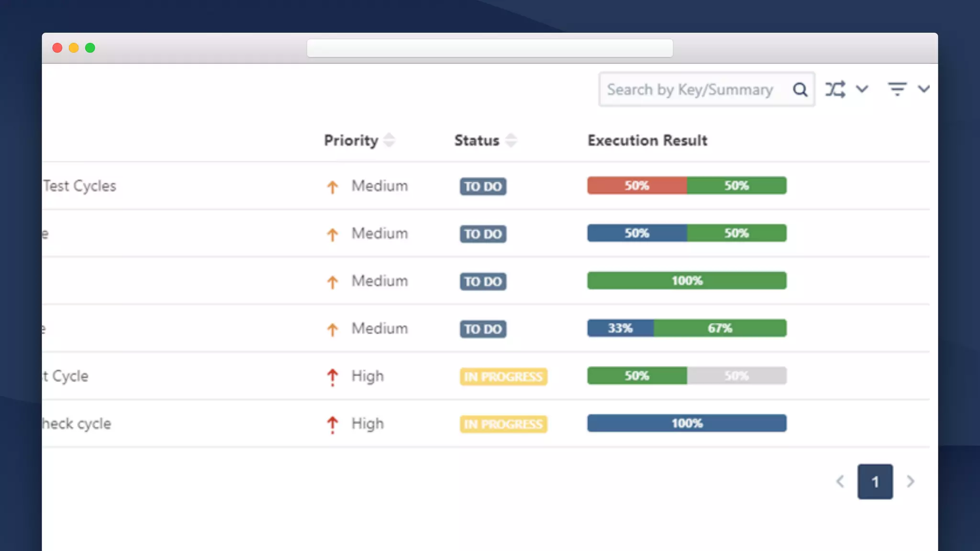
Task: Click IN PROGRESS badge for check cycle
Action: pos(503,424)
